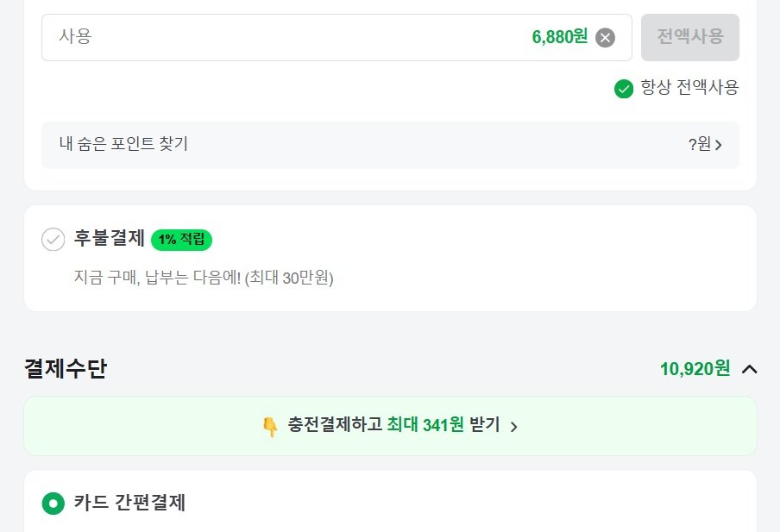Viewport: 780px width, 532px height.
Task: Select the 후불결제 circle check option
Action: [53, 240]
